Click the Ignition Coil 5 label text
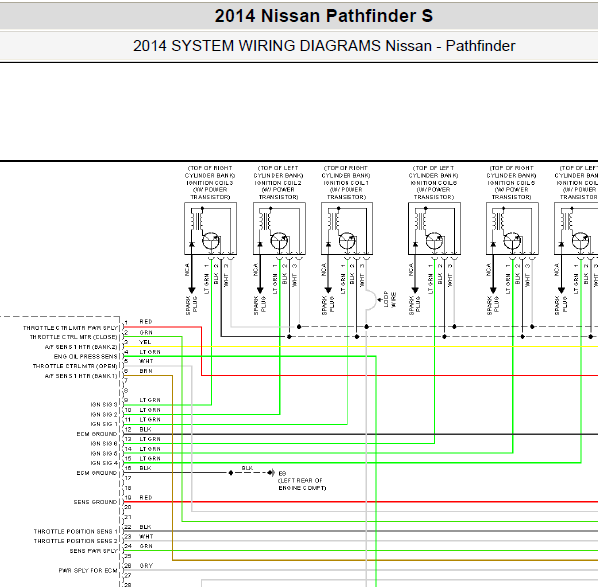 coord(511,183)
